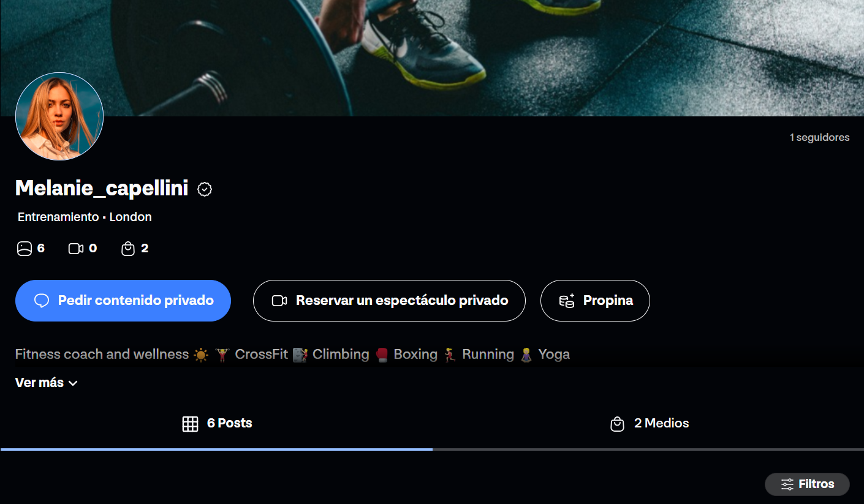Expand the bio with Ver más
The image size is (864, 504).
[x=47, y=383]
